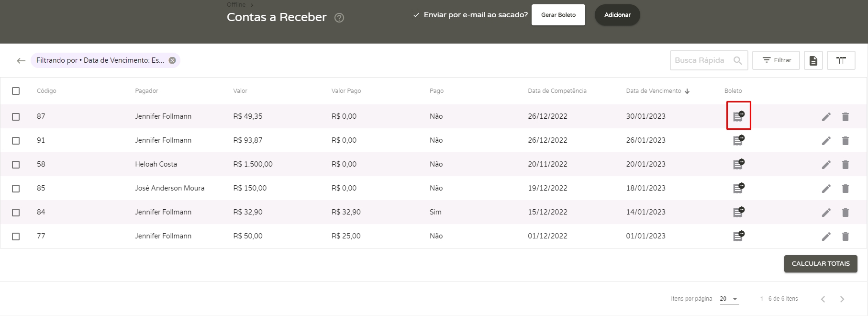Remove the Data de Vencimento filter chip
The height and width of the screenshot is (316, 868).
(172, 60)
